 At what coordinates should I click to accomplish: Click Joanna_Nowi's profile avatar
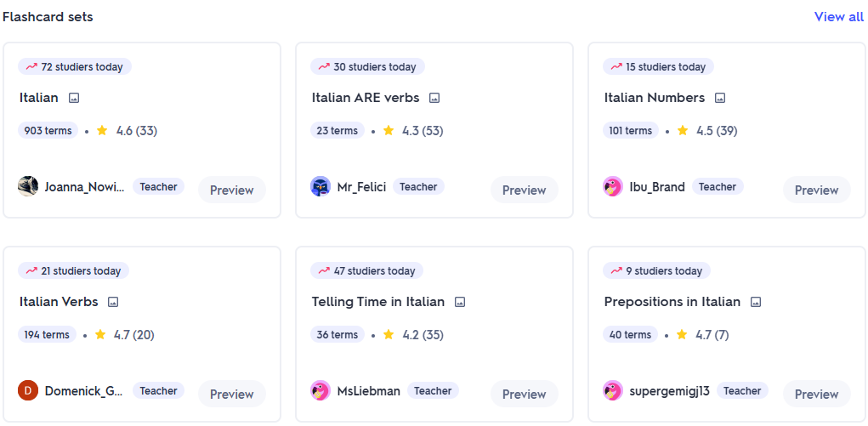tap(28, 186)
